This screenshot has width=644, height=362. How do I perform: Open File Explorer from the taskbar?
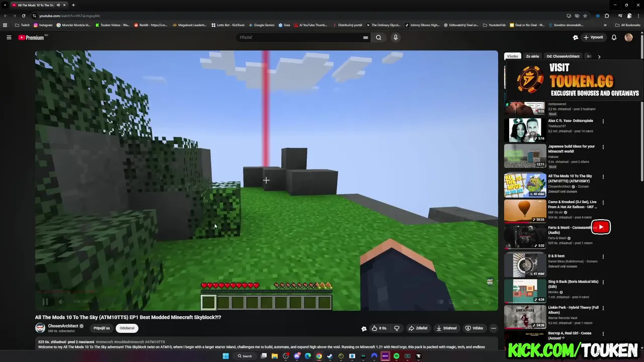[x=275, y=356]
